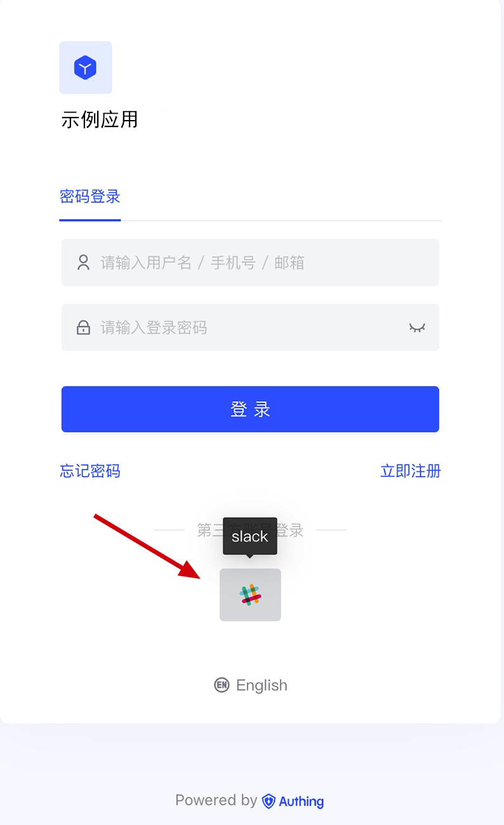Click the EN language circle icon

click(222, 685)
